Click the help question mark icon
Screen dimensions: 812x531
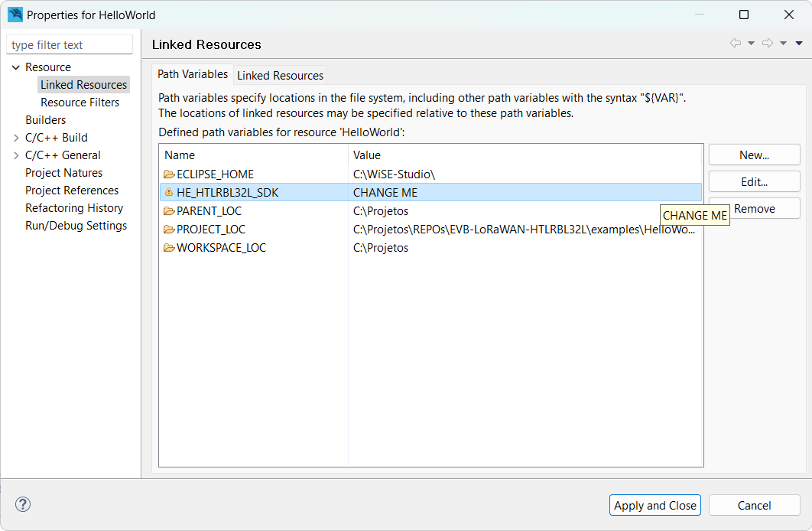point(23,504)
